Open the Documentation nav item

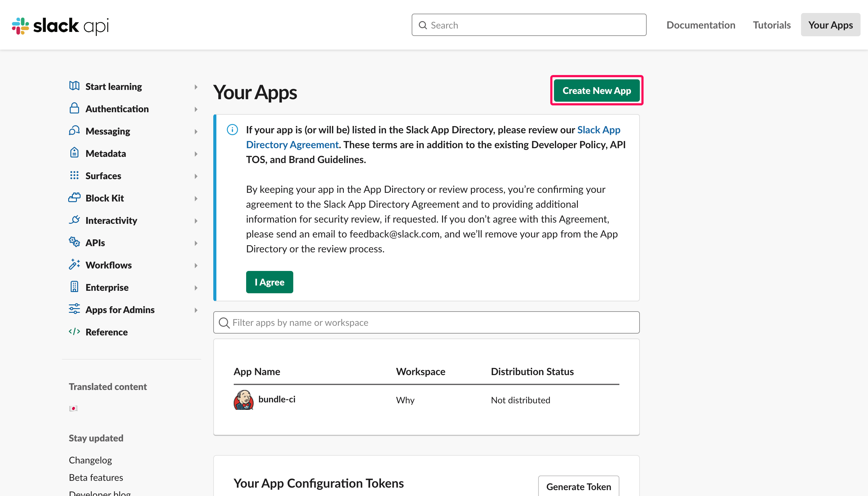(x=700, y=25)
